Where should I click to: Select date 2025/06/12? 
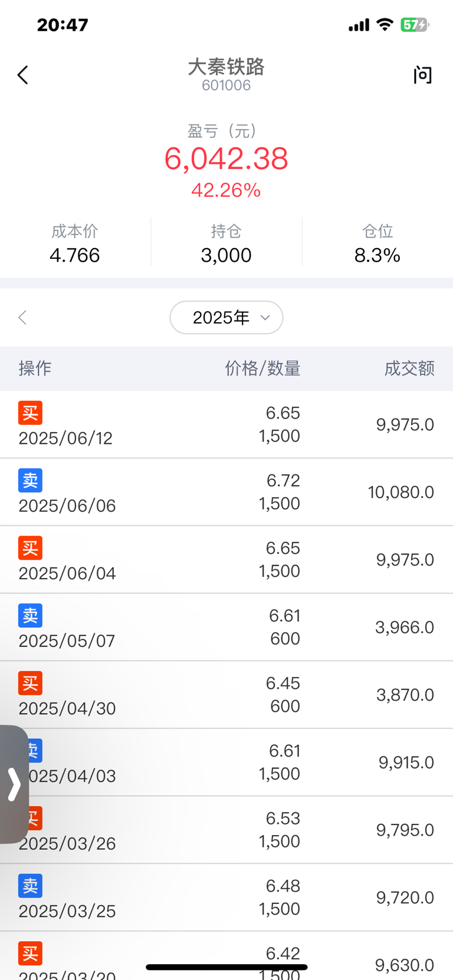65,438
